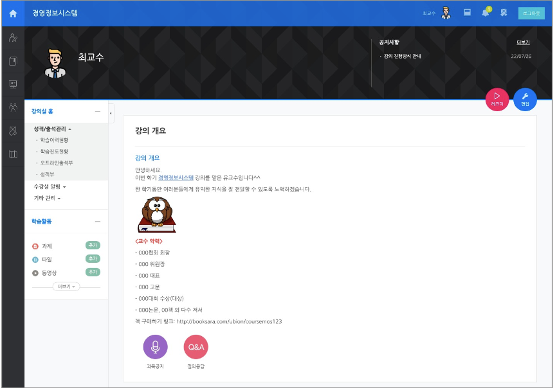Click 강의실 홈 heading

[x=42, y=111]
